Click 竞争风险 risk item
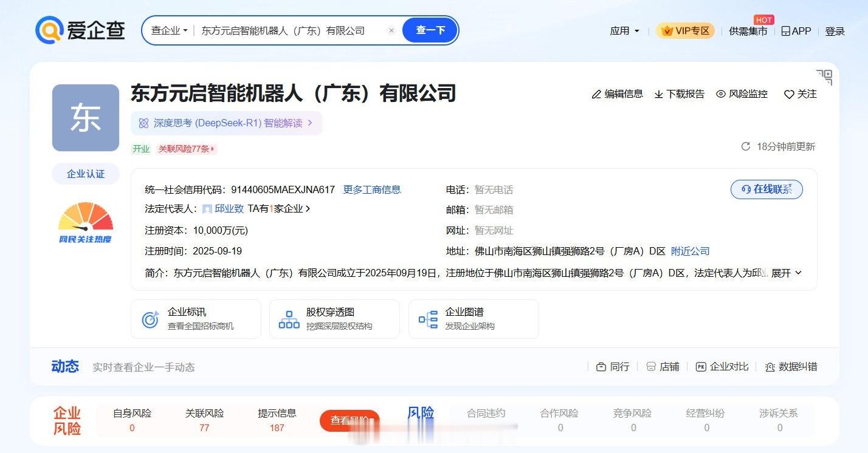This screenshot has width=868, height=453. tap(633, 420)
